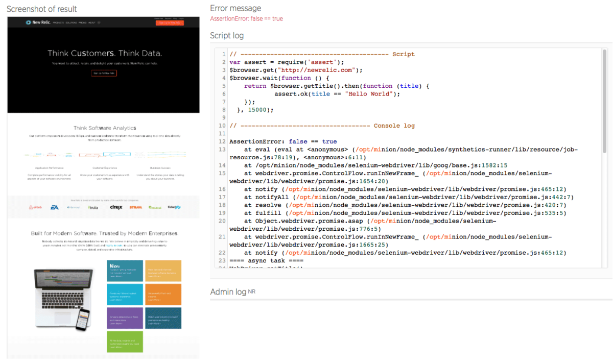Click the Think Software Analytics heading
Screen dimensions: 613x364
[x=105, y=128]
